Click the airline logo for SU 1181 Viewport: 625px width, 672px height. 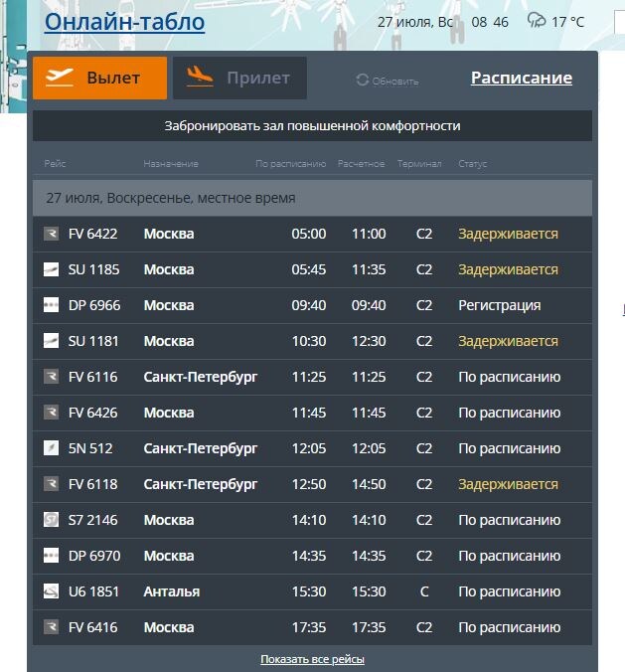tap(51, 341)
